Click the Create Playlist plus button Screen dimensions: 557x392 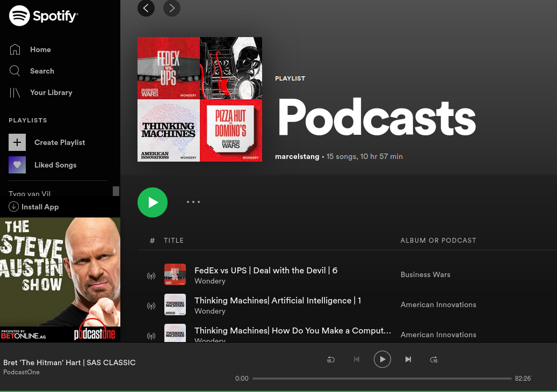pos(17,142)
